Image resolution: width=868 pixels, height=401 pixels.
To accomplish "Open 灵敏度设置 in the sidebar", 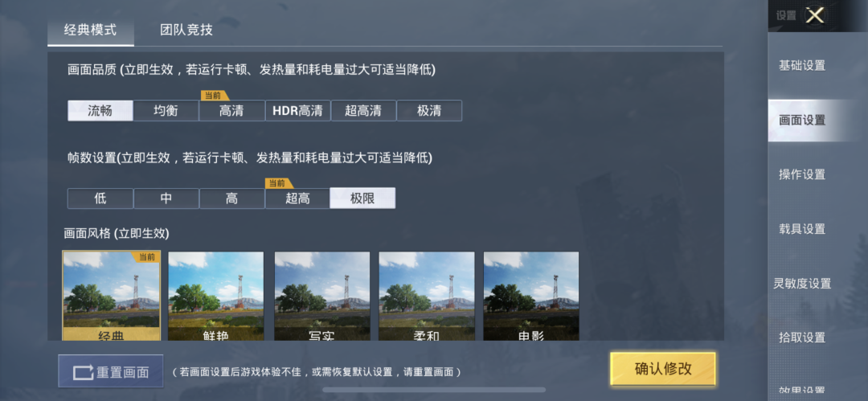I will coord(802,284).
